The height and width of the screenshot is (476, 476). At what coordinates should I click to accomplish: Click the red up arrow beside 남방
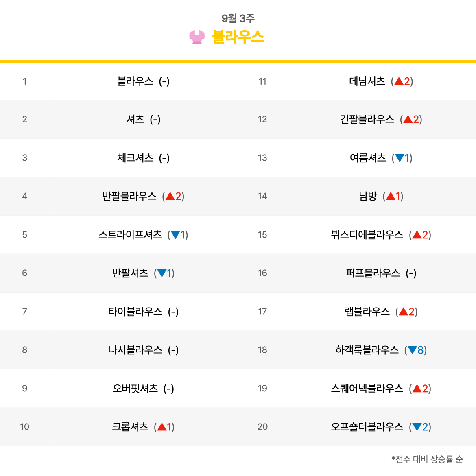tap(391, 196)
